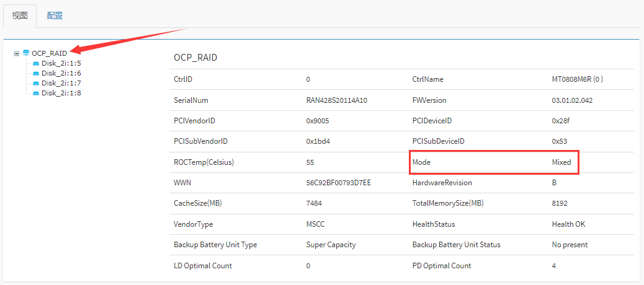The width and height of the screenshot is (644, 285).
Task: Select Disk_2i:1:5 in the tree
Action: pyautogui.click(x=61, y=63)
